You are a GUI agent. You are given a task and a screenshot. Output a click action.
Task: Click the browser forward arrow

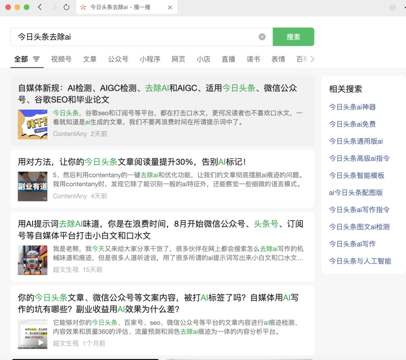click(x=54, y=7)
